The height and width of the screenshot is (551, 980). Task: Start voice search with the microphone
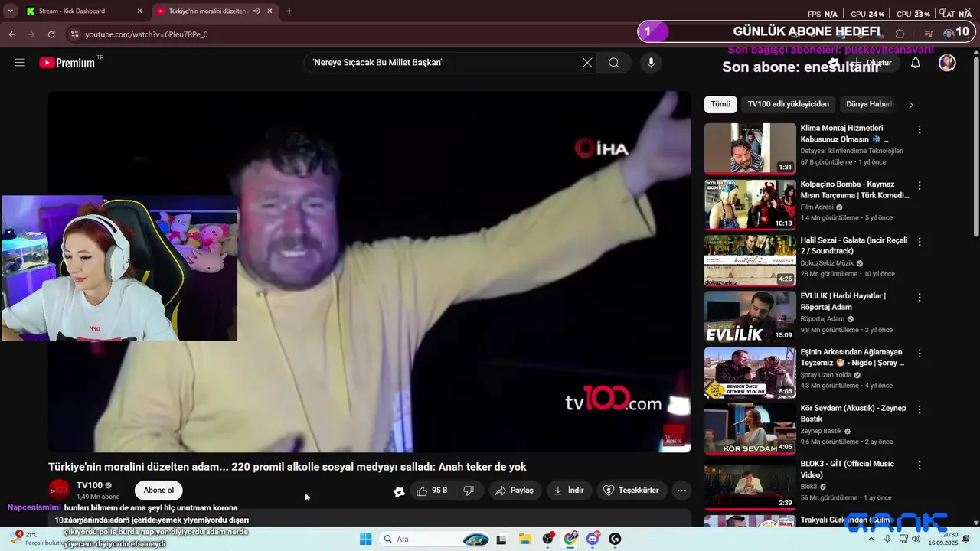click(651, 63)
